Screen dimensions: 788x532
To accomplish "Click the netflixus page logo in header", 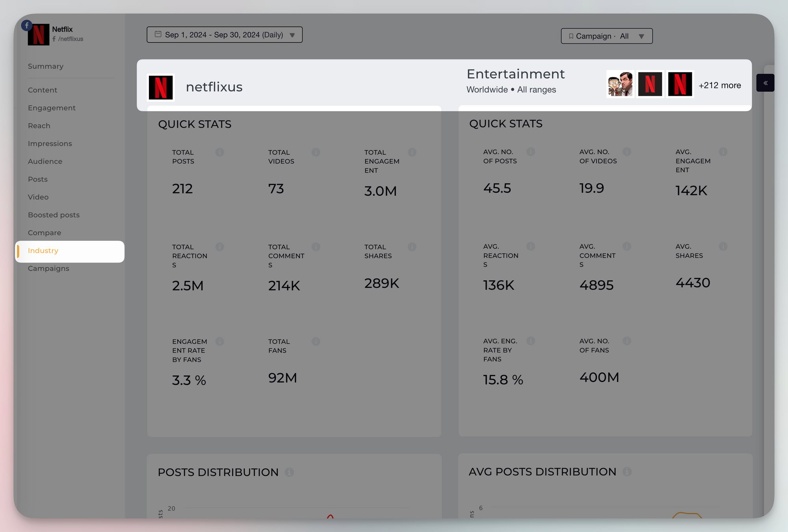I will point(161,87).
